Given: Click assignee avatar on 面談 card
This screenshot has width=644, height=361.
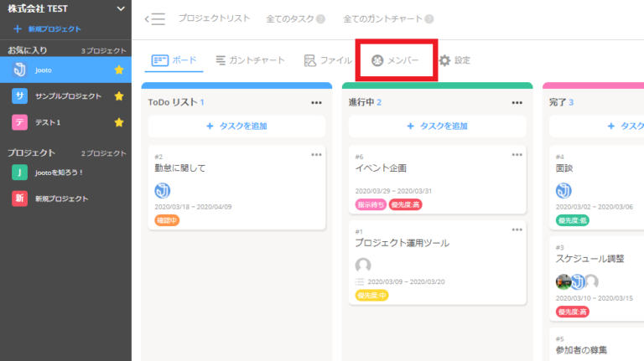Looking at the screenshot, I should (x=563, y=191).
